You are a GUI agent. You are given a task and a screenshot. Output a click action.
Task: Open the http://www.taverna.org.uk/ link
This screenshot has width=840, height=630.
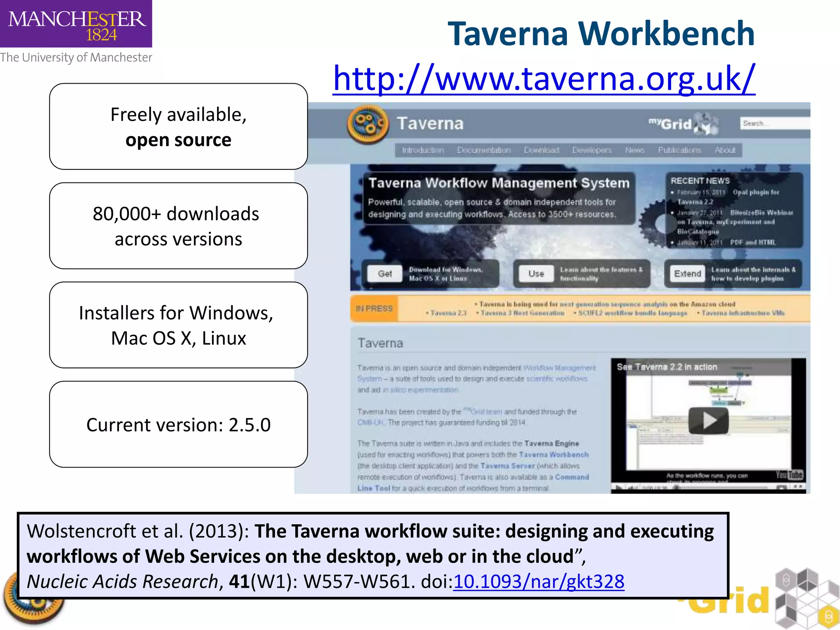coord(543,79)
